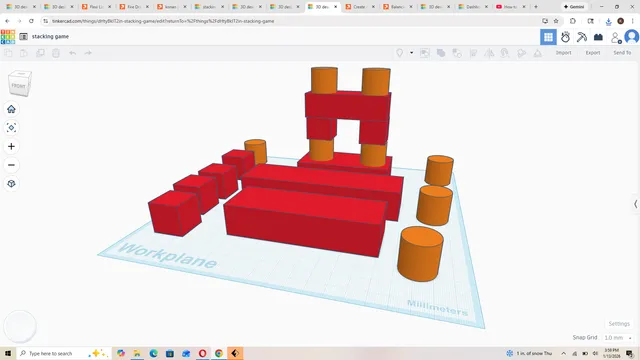
Task: Click the show all image icon
Action: tap(425, 53)
